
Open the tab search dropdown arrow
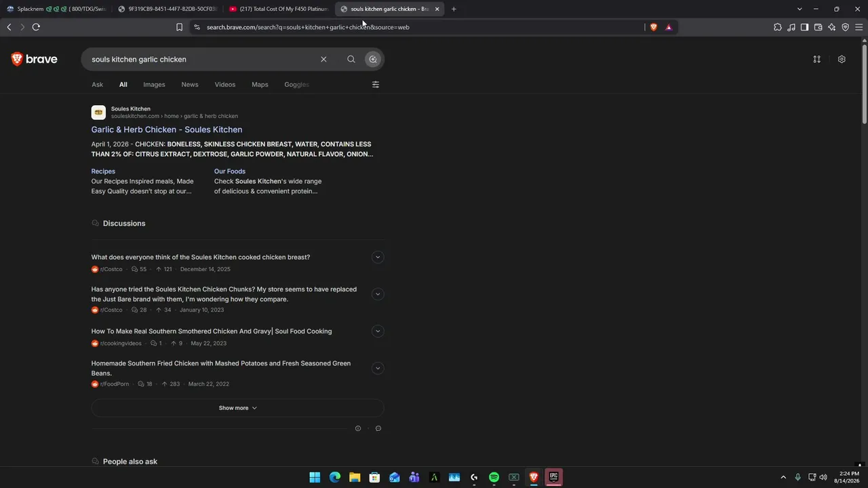(800, 9)
